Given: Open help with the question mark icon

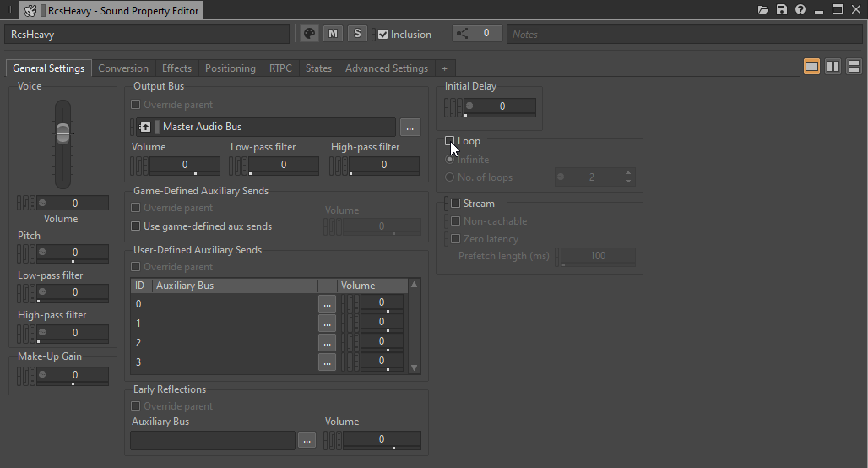Looking at the screenshot, I should click(800, 10).
